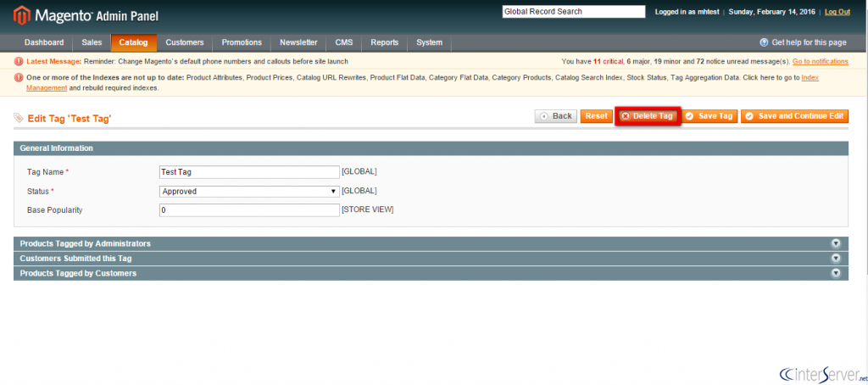Click the 'Base Popularity' field label

(x=55, y=210)
